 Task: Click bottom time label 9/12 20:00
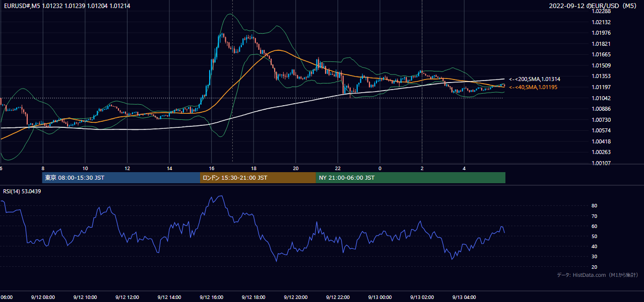tap(295, 297)
